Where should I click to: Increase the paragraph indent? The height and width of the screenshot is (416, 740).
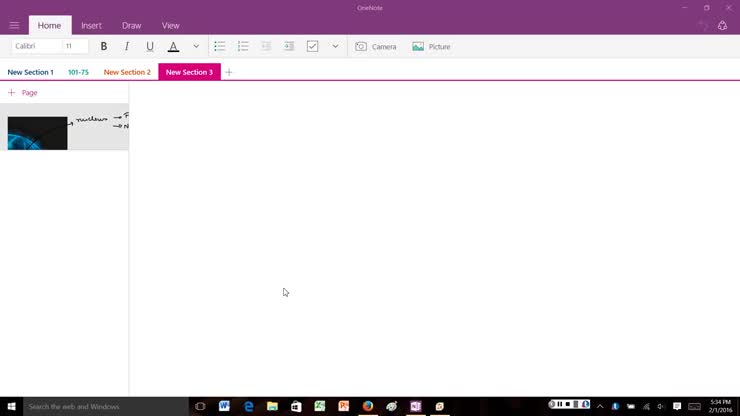pyautogui.click(x=289, y=46)
